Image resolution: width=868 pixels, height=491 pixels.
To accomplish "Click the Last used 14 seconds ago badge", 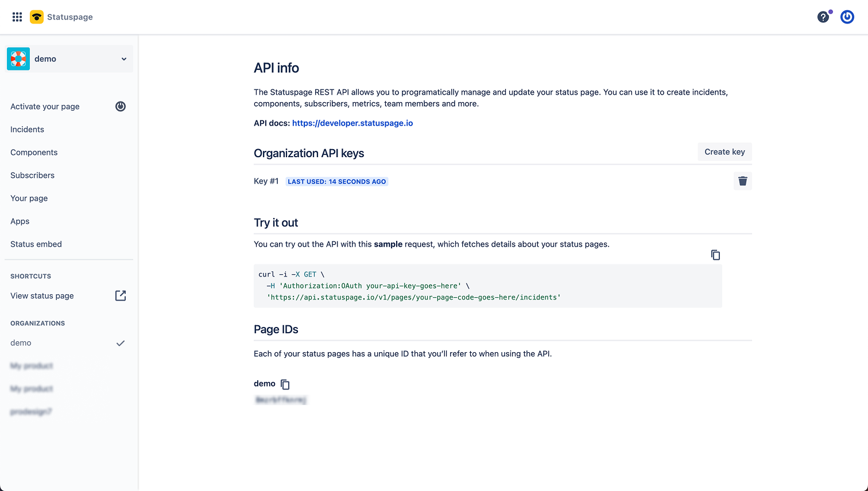I will [x=337, y=181].
